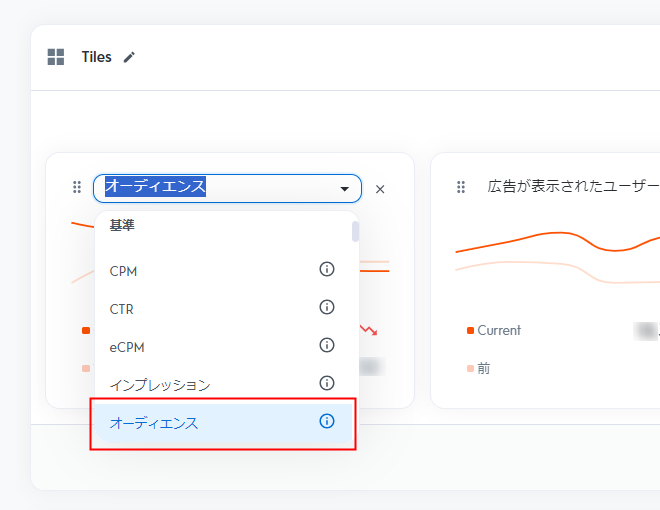This screenshot has height=510, width=660.
Task: Select CPM from the metric list
Action: 123,271
